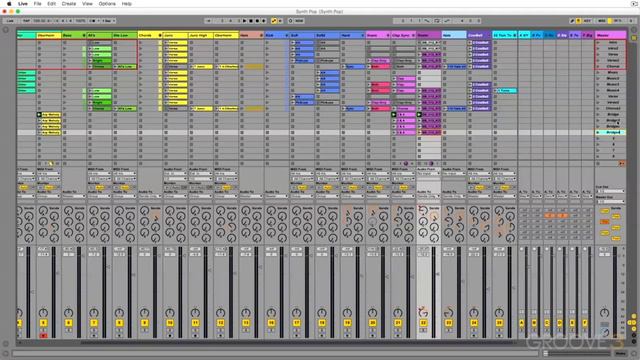Viewport: 640px width, 360px height.
Task: Click the Arrangement Record button
Action: tap(258, 20)
